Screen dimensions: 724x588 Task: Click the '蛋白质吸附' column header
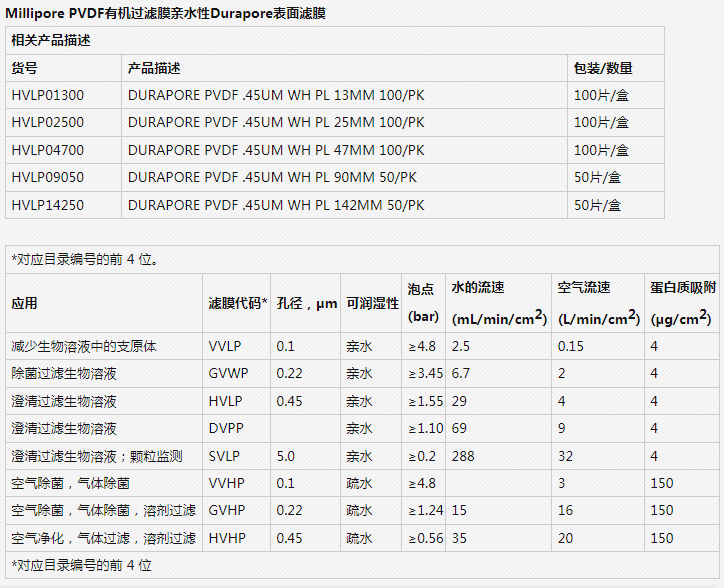[683, 288]
